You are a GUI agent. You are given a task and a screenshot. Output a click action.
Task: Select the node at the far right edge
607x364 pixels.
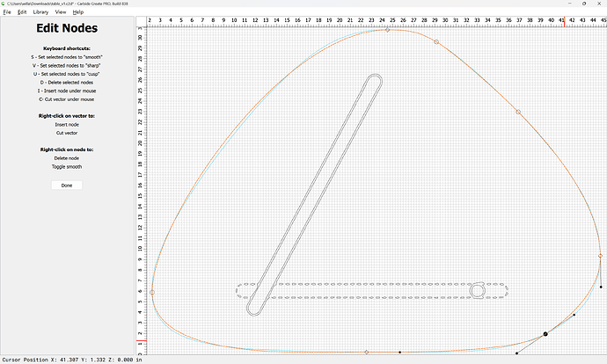tap(600, 256)
